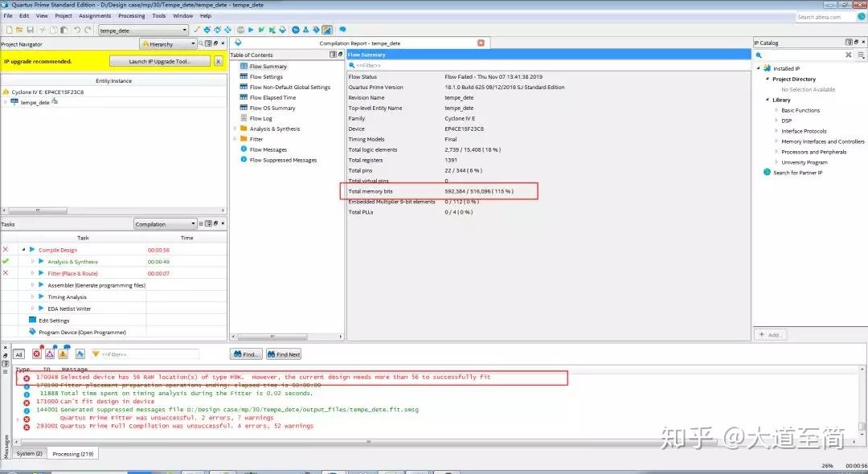Image resolution: width=868 pixels, height=474 pixels.
Task: Create a new file via toolbar icon
Action: click(9, 30)
